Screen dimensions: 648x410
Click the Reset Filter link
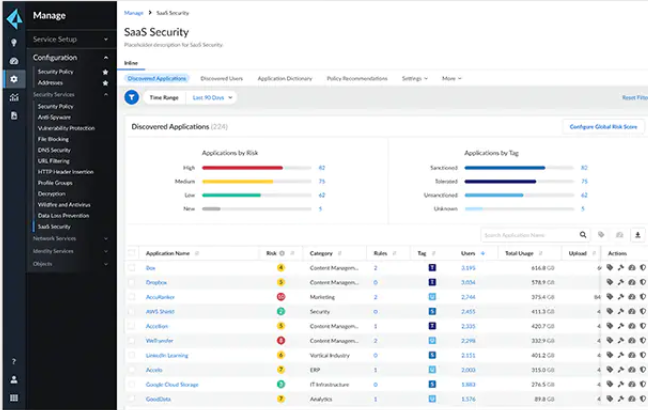tap(635, 98)
